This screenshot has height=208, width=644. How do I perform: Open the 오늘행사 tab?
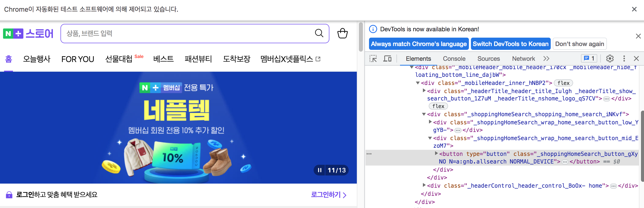(37, 59)
